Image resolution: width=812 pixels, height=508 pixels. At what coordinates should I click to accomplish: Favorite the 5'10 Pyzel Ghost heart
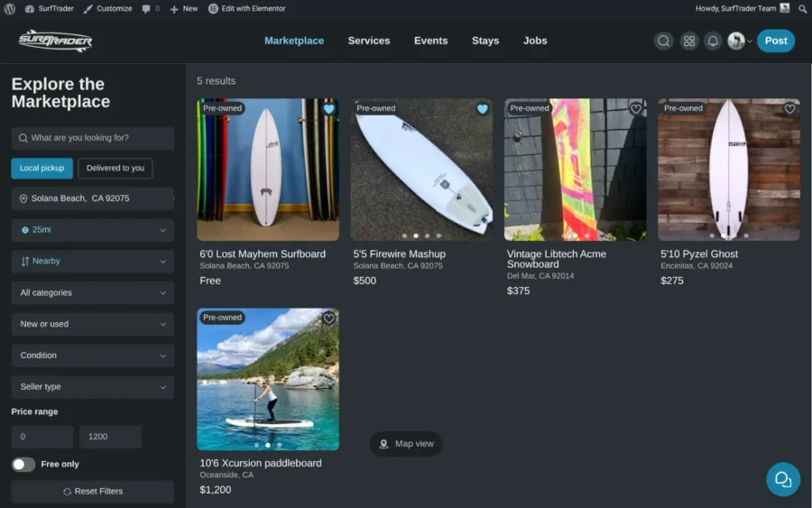[x=789, y=109]
